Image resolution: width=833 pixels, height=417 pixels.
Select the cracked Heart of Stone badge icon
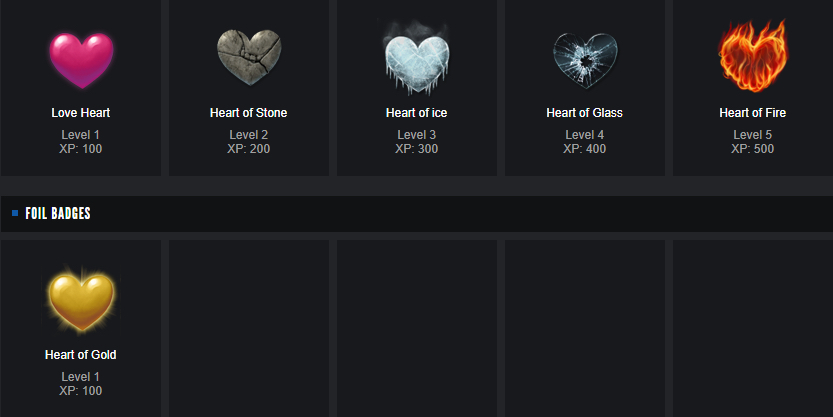249,59
